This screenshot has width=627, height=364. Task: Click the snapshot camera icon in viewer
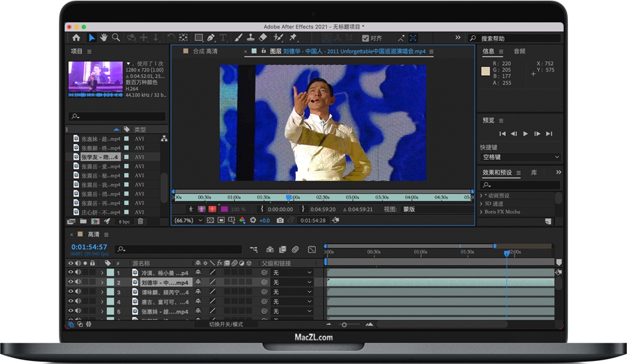pos(280,221)
